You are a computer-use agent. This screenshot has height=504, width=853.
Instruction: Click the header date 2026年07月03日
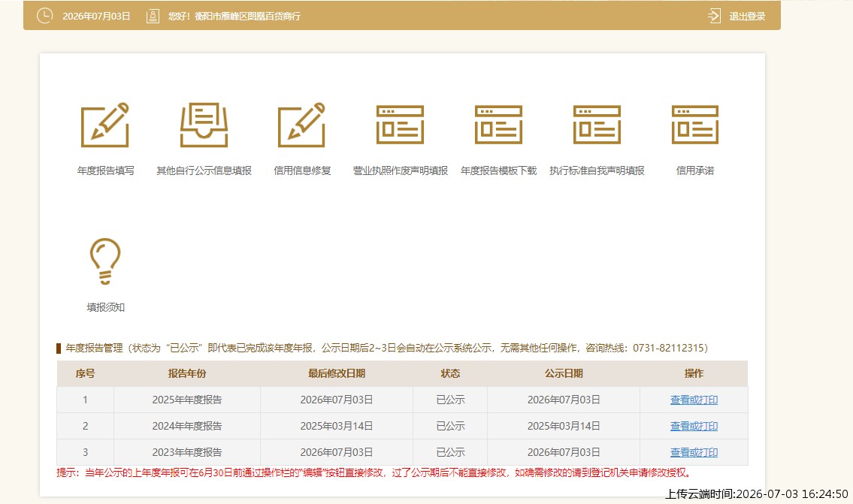tap(96, 17)
